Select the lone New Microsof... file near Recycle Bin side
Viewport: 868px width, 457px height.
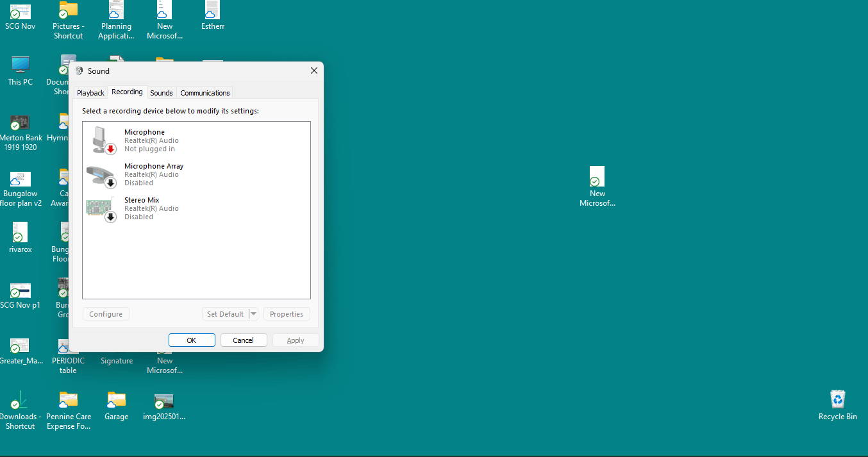pyautogui.click(x=597, y=176)
